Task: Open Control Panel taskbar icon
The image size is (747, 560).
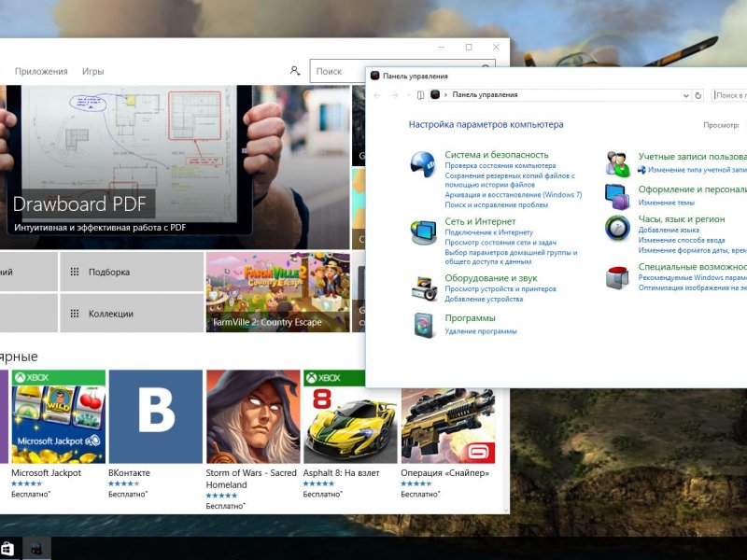Action: [x=36, y=549]
